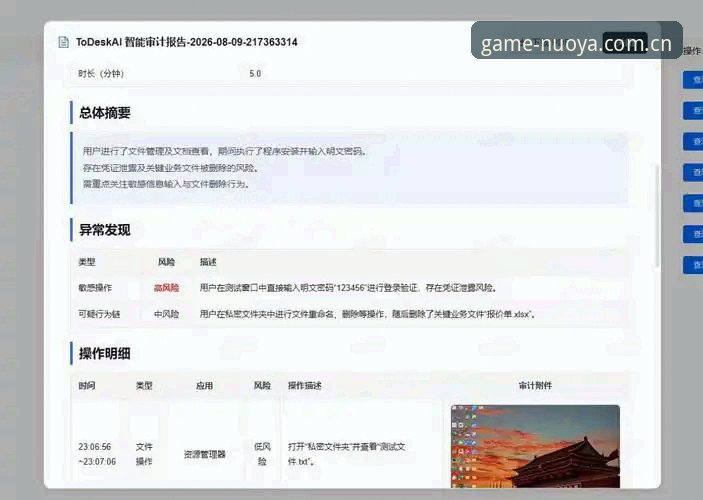Click the description mentioning password '123456'
Image resolution: width=703 pixels, height=500 pixels.
(x=348, y=288)
